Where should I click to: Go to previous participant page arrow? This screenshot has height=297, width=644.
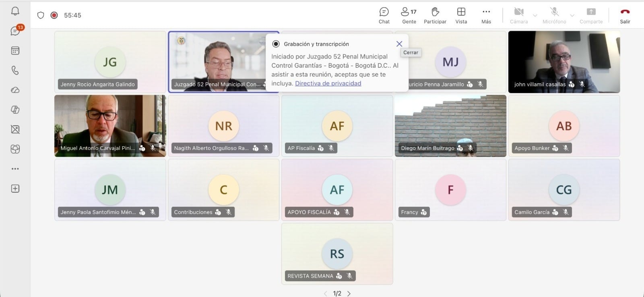[326, 293]
